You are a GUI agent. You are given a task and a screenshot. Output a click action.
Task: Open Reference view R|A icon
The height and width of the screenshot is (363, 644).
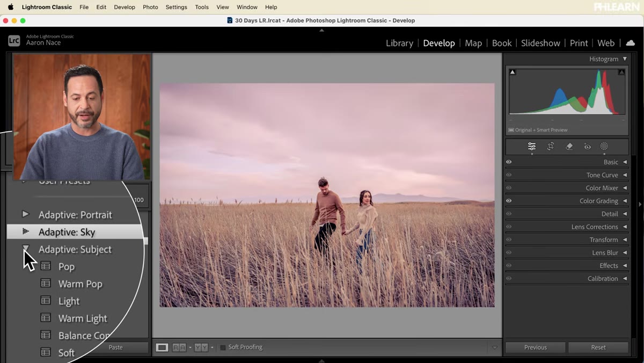[179, 347]
